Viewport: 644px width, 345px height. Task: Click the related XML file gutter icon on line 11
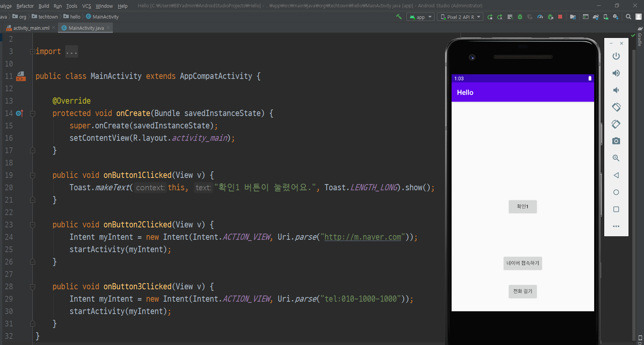tap(21, 76)
